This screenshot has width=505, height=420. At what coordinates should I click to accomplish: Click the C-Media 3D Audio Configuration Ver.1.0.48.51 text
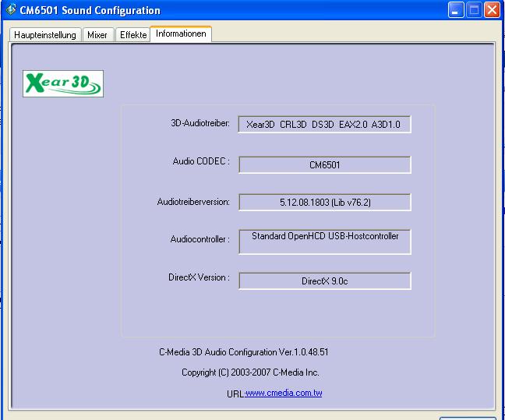coord(244,352)
